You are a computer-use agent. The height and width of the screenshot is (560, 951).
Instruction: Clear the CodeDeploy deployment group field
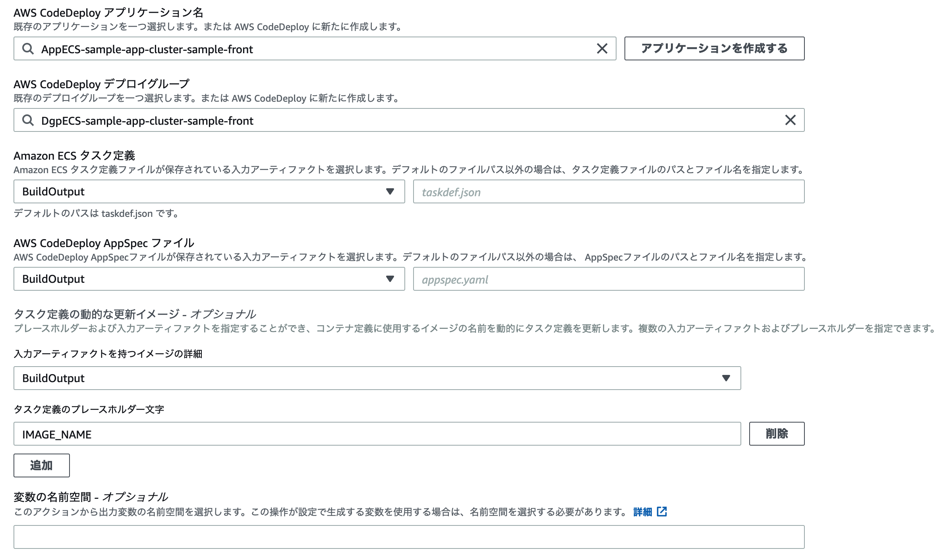point(790,120)
